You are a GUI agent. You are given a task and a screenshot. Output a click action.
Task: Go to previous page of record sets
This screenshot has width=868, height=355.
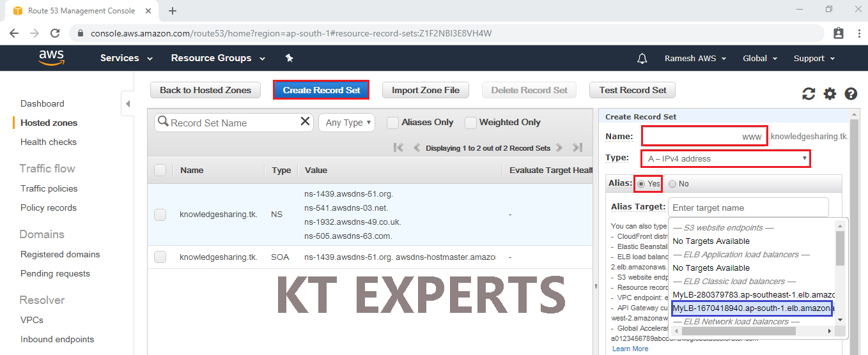pyautogui.click(x=417, y=147)
